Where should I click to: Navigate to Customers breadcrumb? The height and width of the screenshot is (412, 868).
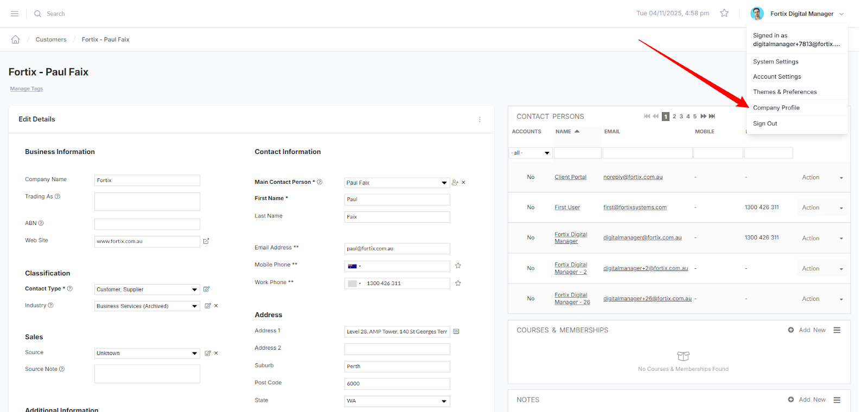51,40
